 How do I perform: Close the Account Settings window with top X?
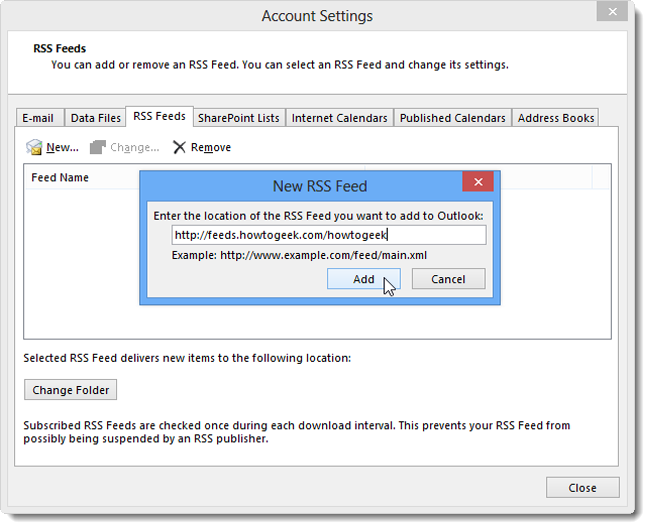tap(612, 12)
